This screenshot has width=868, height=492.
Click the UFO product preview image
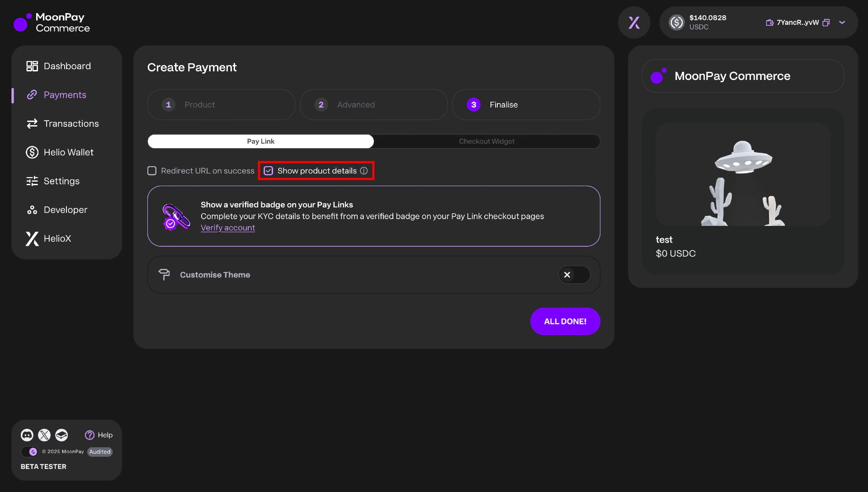pyautogui.click(x=743, y=175)
